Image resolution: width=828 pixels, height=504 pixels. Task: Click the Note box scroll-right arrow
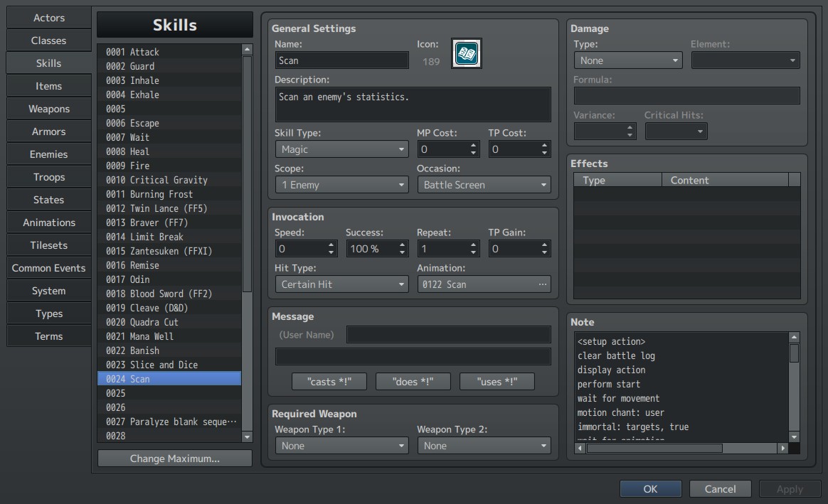(x=782, y=448)
